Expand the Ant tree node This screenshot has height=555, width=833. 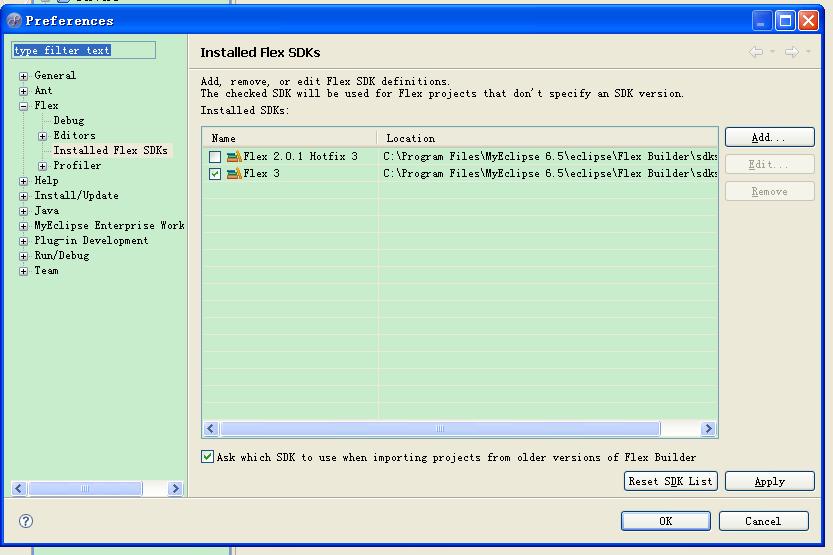tap(23, 91)
